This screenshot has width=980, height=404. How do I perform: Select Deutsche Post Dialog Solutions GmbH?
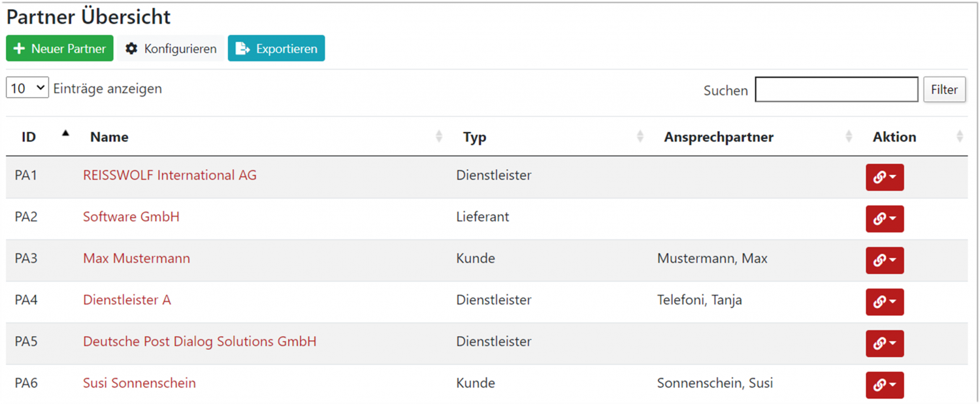click(x=199, y=342)
